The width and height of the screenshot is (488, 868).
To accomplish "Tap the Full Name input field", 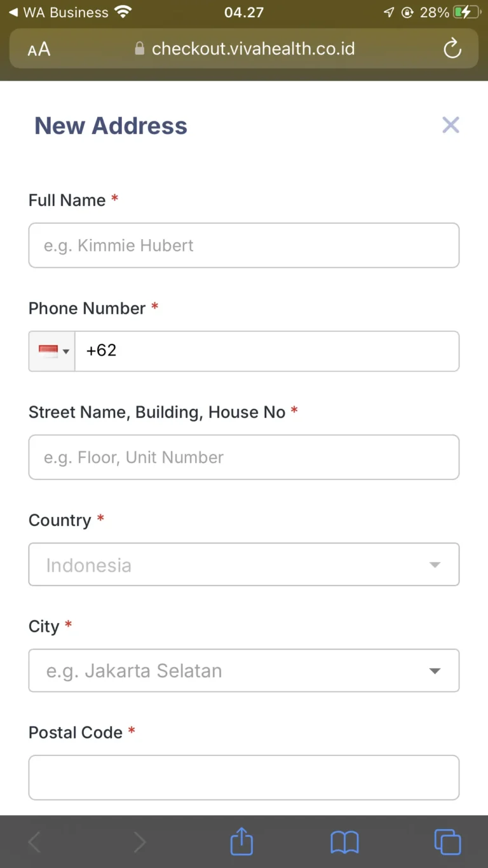I will pos(244,245).
